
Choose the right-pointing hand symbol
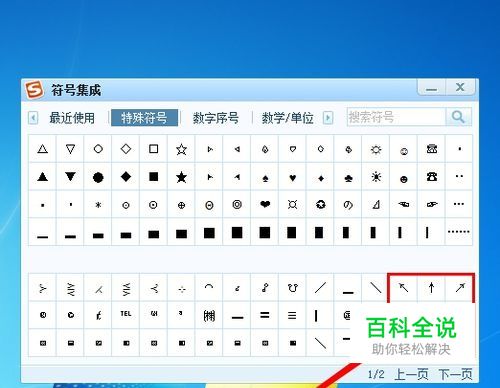[x=432, y=204]
